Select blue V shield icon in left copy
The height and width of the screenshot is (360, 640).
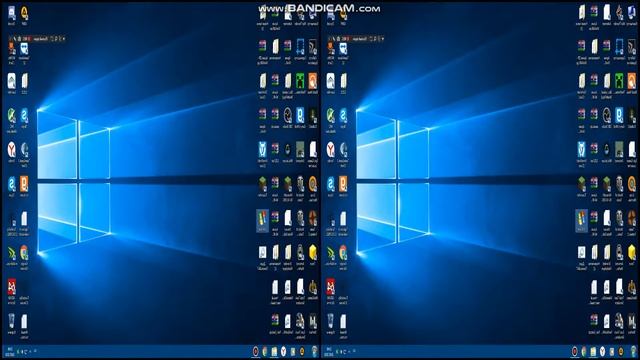click(x=262, y=150)
